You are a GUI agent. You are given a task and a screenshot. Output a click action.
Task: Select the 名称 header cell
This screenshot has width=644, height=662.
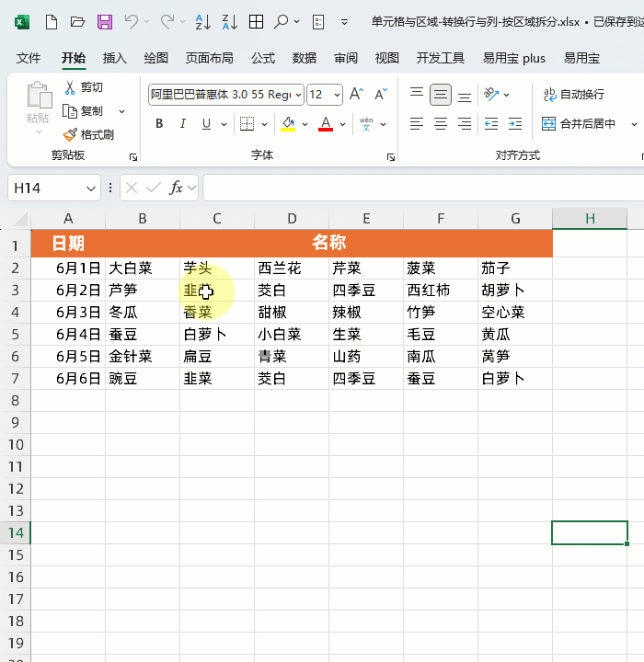(328, 243)
